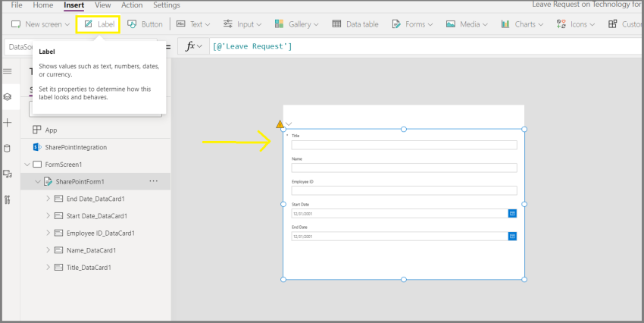The image size is (644, 323).
Task: Click the formula bar text field
Action: click(427, 46)
